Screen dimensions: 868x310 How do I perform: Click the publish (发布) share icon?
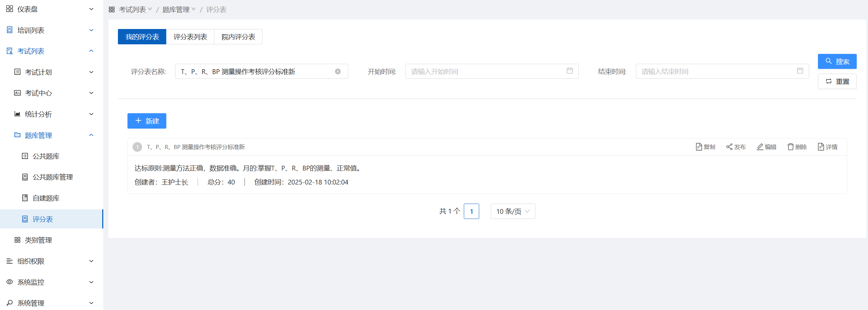[x=729, y=147]
